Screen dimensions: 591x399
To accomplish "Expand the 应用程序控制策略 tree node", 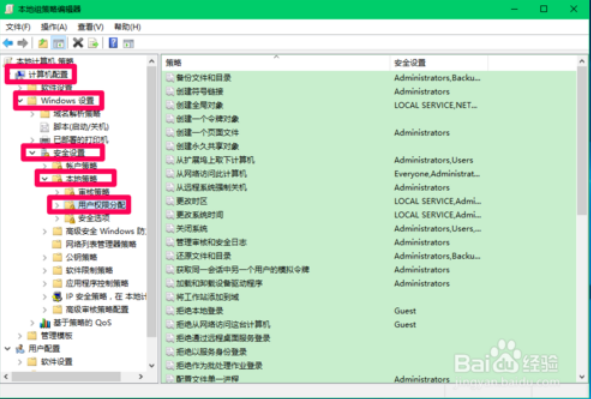I will point(45,284).
